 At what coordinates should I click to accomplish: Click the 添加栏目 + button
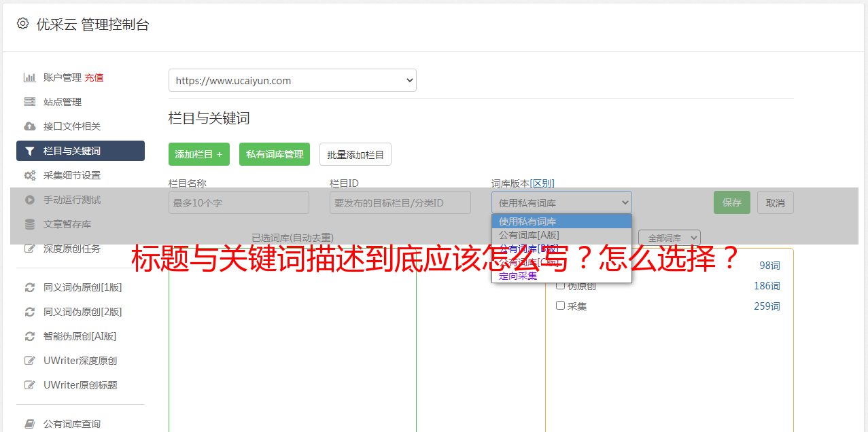point(199,154)
